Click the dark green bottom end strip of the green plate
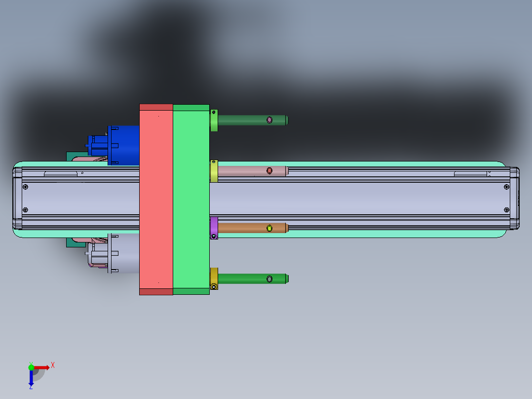Image resolution: width=532 pixels, height=399 pixels. [x=191, y=291]
